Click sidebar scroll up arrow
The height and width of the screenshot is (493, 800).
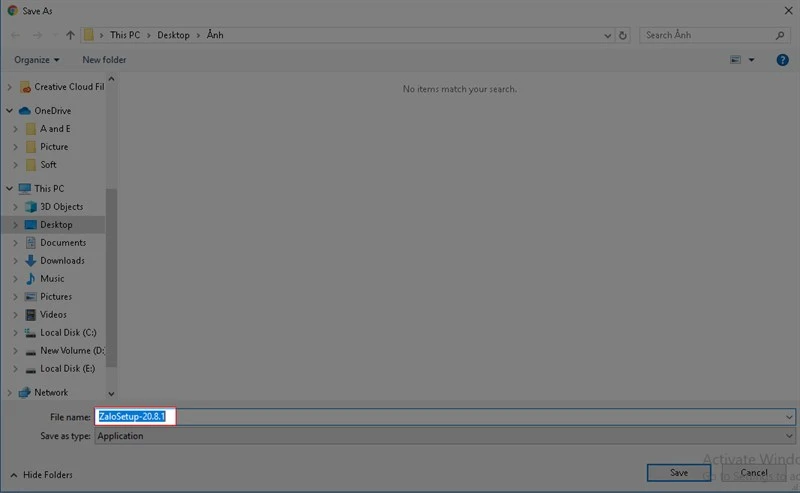111,79
